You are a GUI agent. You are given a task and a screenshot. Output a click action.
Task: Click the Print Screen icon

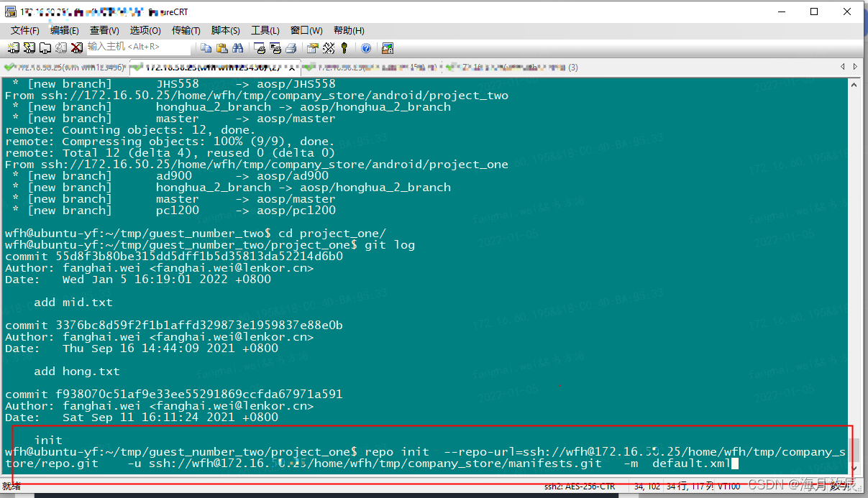pyautogui.click(x=260, y=48)
